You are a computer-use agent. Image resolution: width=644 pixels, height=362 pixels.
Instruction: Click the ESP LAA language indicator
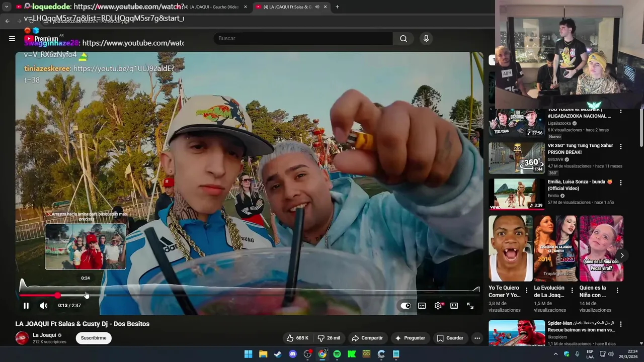pos(590,354)
